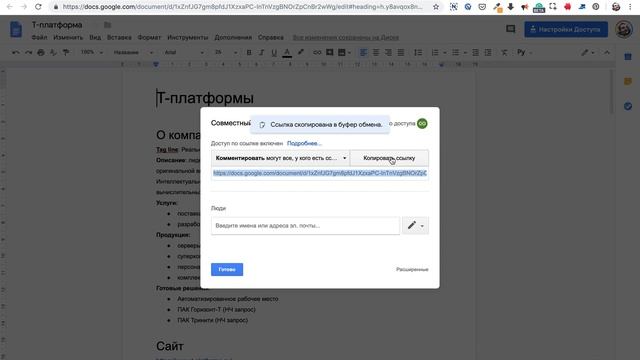This screenshot has width=640, height=360.
Task: Open the Arial font dropdown
Action: pos(184,52)
